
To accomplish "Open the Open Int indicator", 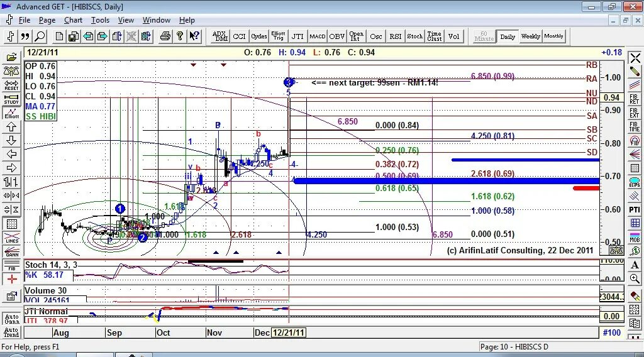I will 356,36.
